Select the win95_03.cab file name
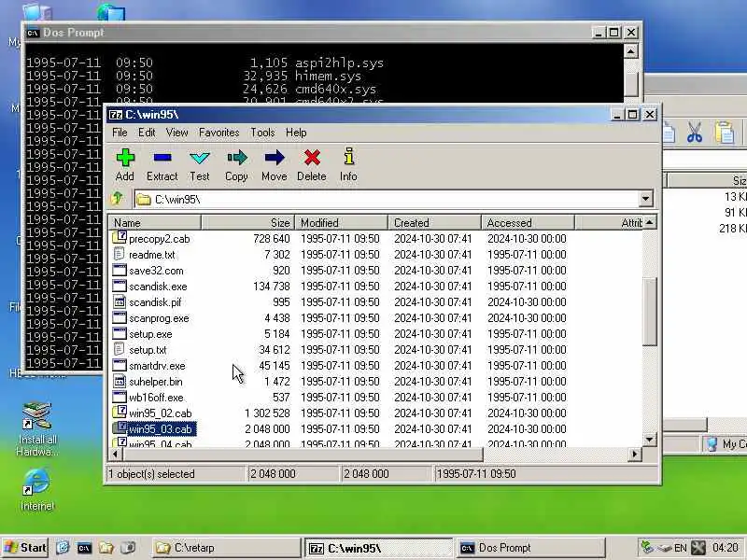747x560 pixels. [x=161, y=429]
